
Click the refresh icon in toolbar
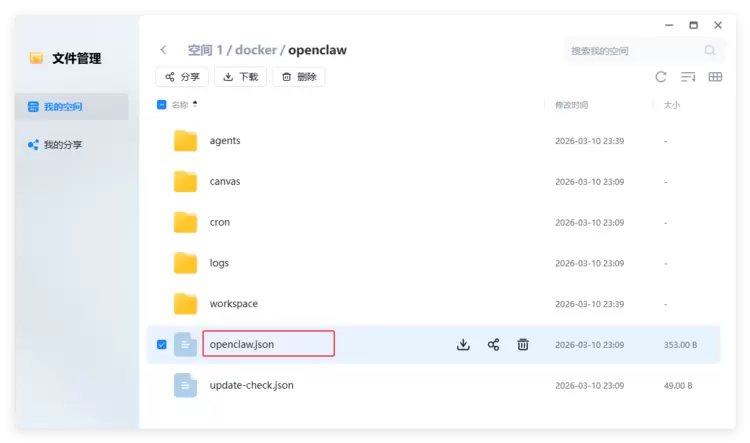(x=660, y=77)
